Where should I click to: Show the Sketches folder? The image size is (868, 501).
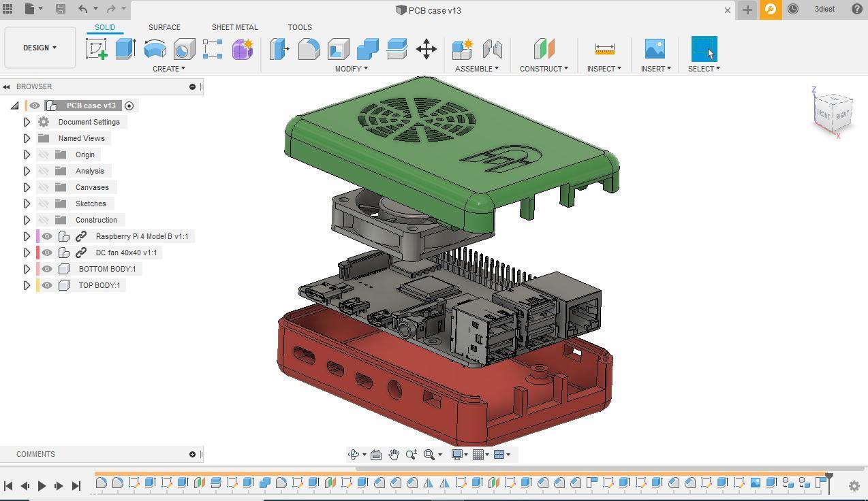(x=44, y=204)
